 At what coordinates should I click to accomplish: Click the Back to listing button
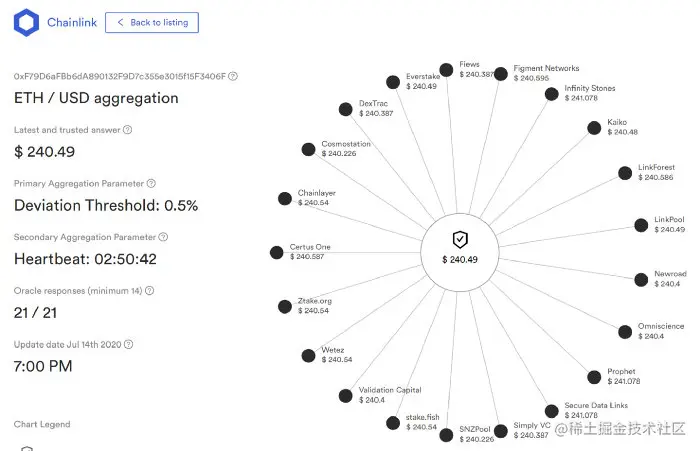(x=152, y=22)
